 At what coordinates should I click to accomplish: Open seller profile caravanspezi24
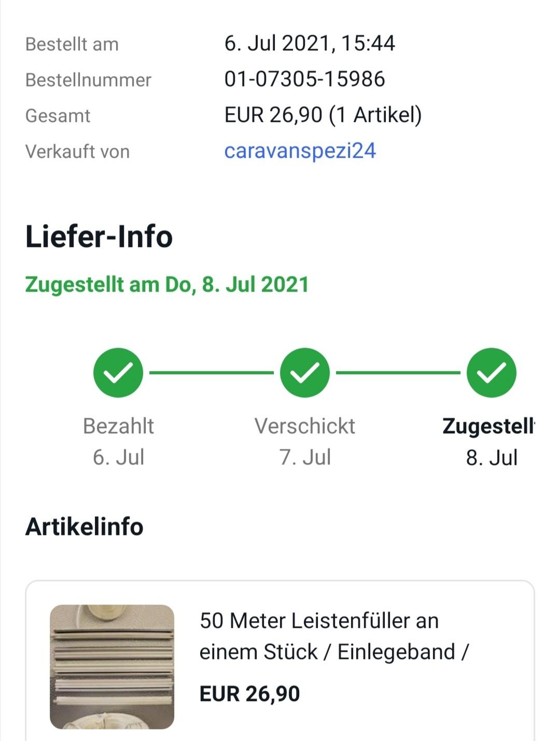click(x=300, y=151)
